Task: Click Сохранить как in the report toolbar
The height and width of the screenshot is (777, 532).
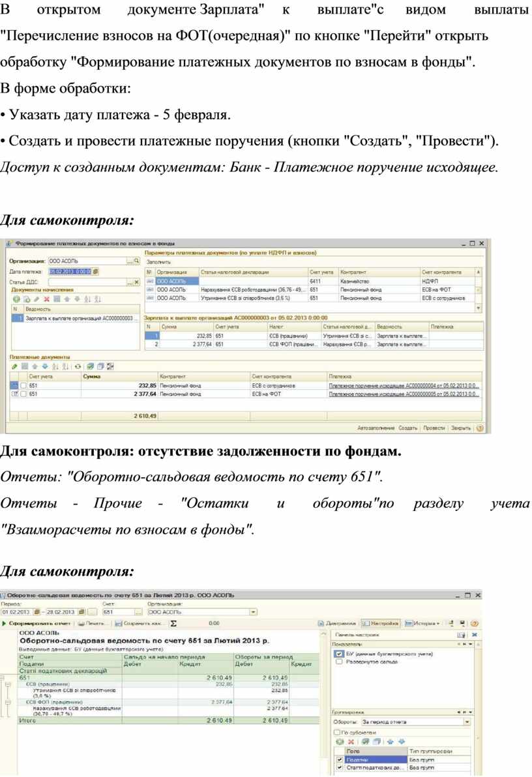Action: (x=138, y=623)
